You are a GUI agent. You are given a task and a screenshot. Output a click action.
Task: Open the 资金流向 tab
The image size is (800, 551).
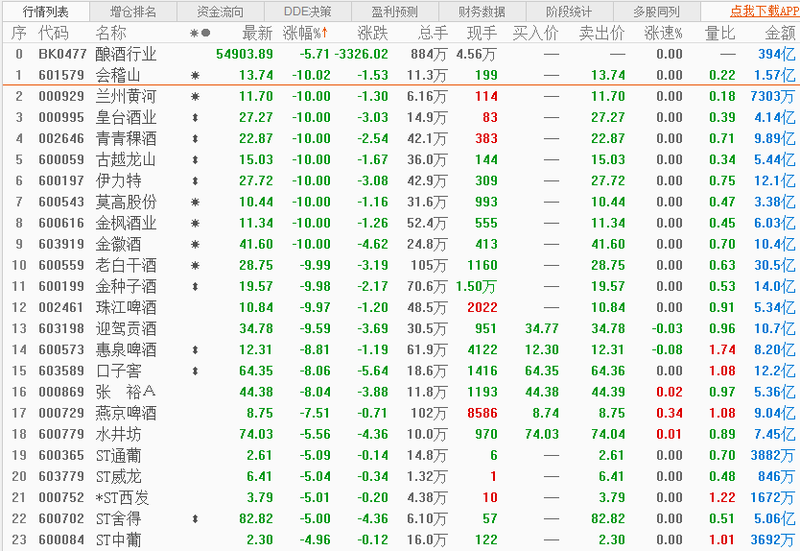[220, 11]
